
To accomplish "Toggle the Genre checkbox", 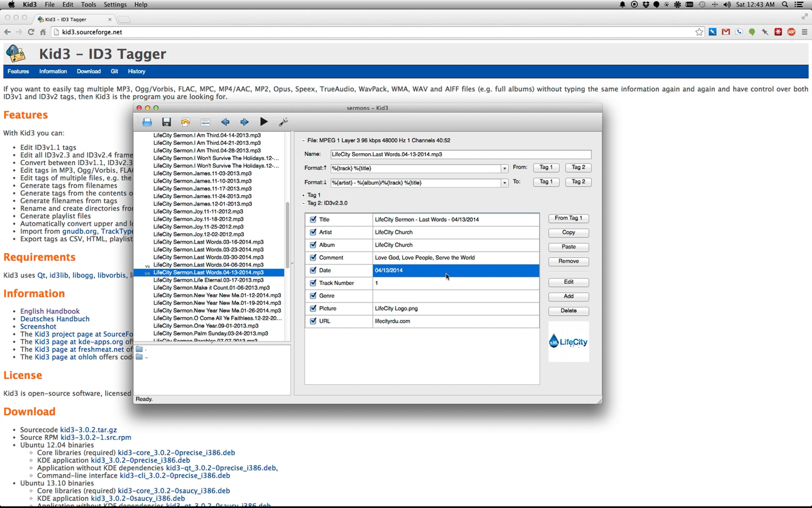I will (313, 296).
